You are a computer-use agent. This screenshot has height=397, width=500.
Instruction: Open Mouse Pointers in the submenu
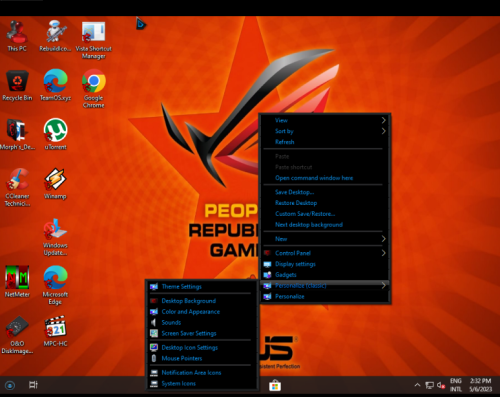[x=202, y=358]
